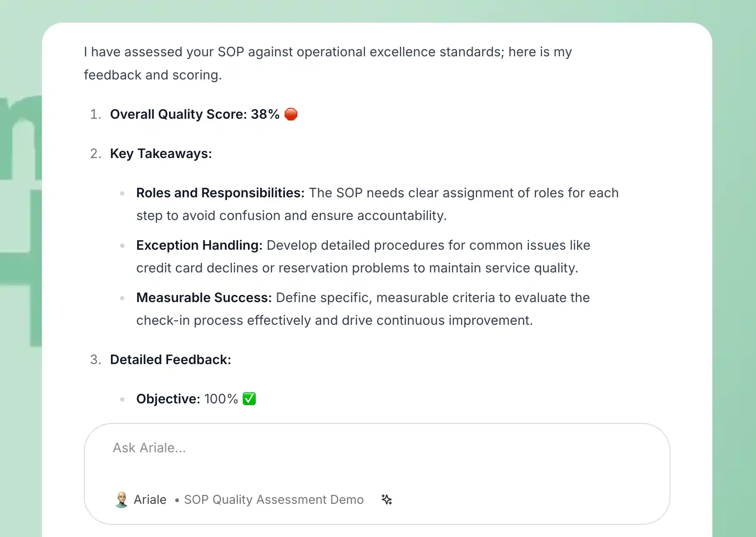Click the sparkle AI icon
The width and height of the screenshot is (756, 537).
(x=387, y=499)
